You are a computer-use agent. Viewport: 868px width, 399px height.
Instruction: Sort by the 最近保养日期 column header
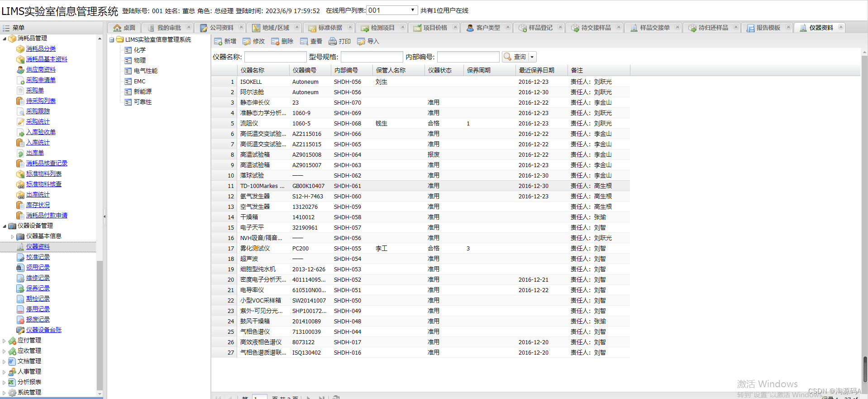click(x=542, y=70)
